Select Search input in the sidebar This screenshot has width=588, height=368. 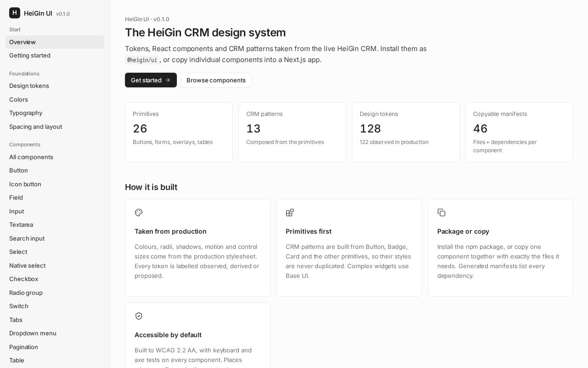point(55,238)
